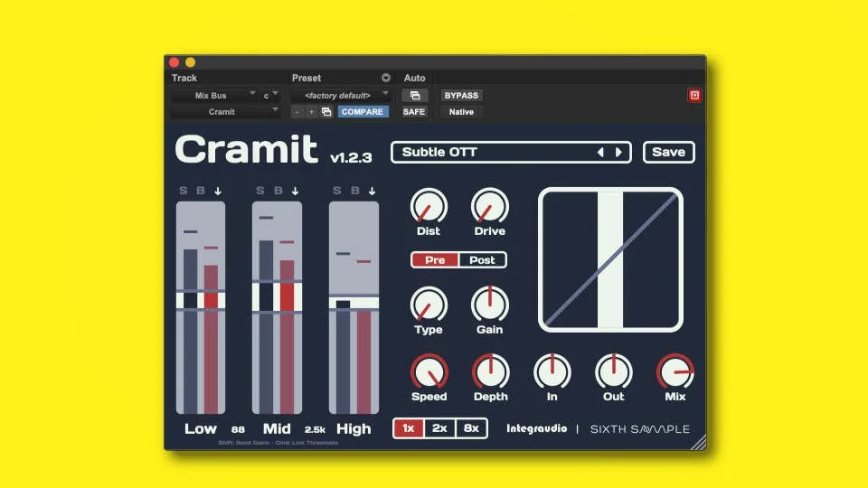
Task: Click the Native button
Action: pos(461,112)
